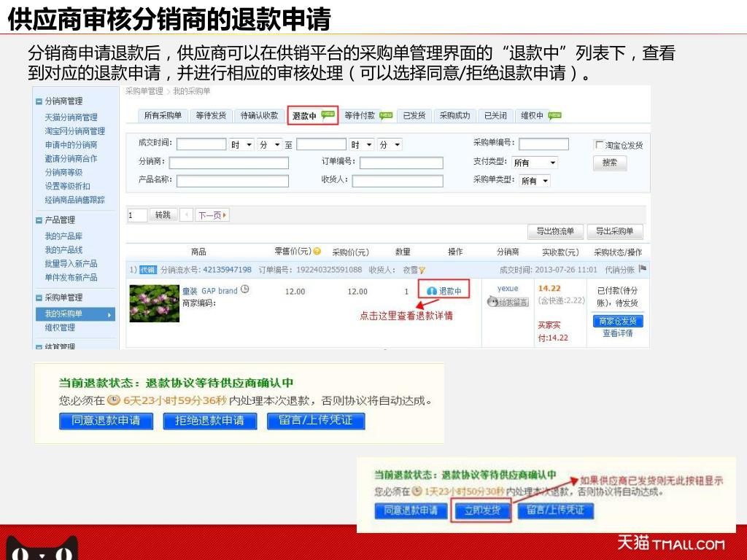Click clock icon beside GAP brand
The width and height of the screenshot is (747, 560).
coord(245,289)
